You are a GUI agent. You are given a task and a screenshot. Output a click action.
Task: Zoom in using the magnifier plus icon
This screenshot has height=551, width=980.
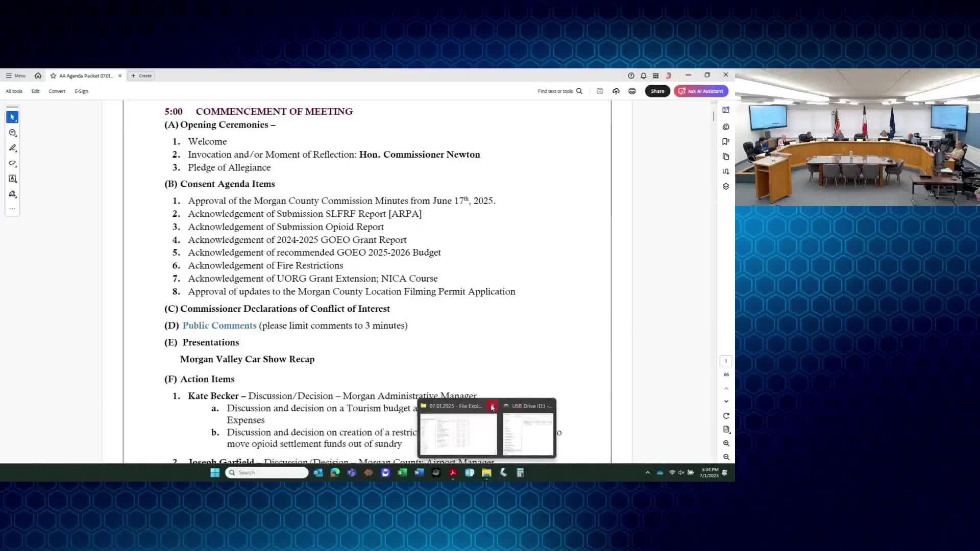pos(726,443)
